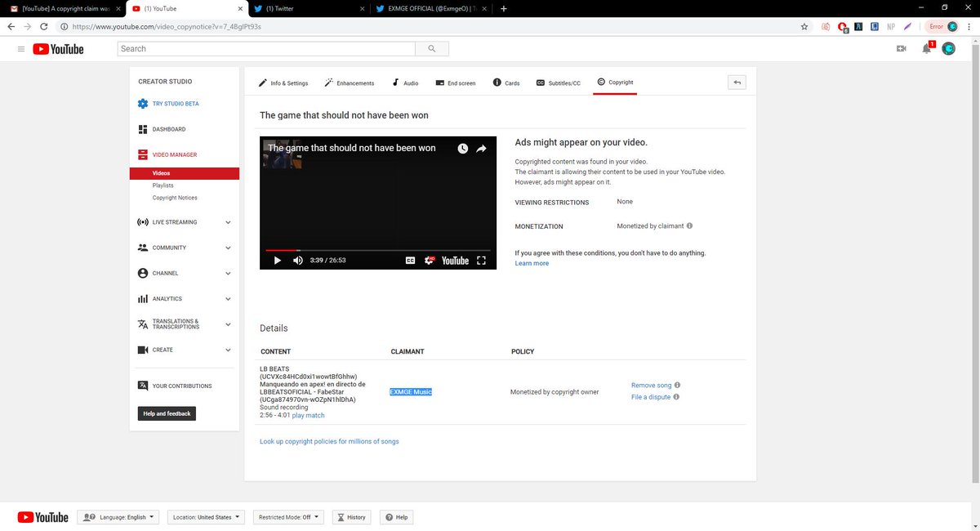
Task: Click the info icon beside Remove song
Action: (x=678, y=386)
